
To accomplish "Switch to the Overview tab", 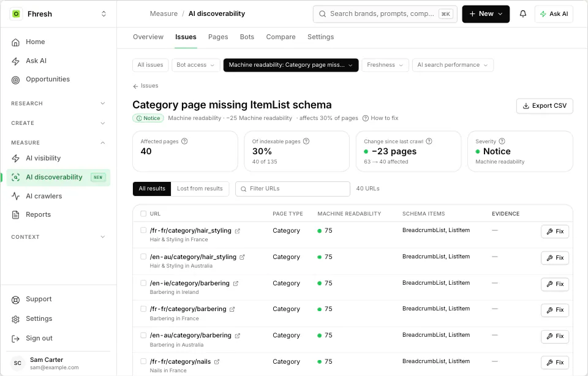I will [x=148, y=37].
